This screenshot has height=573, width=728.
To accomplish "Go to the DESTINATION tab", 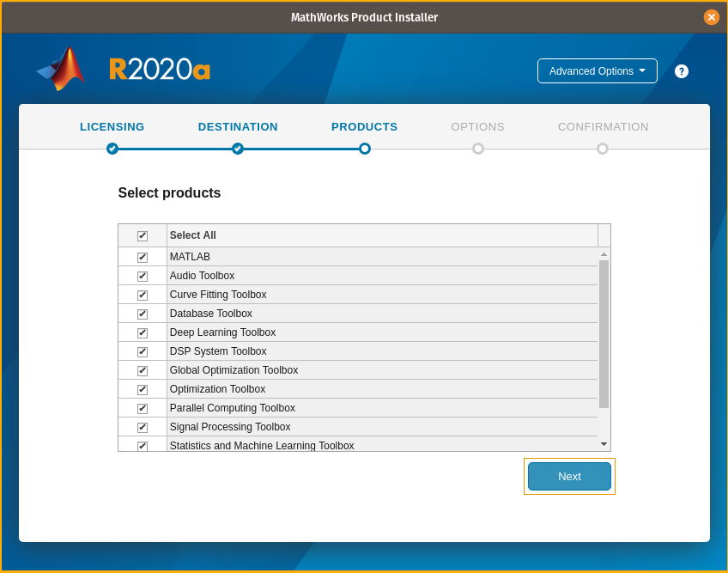I will (238, 126).
